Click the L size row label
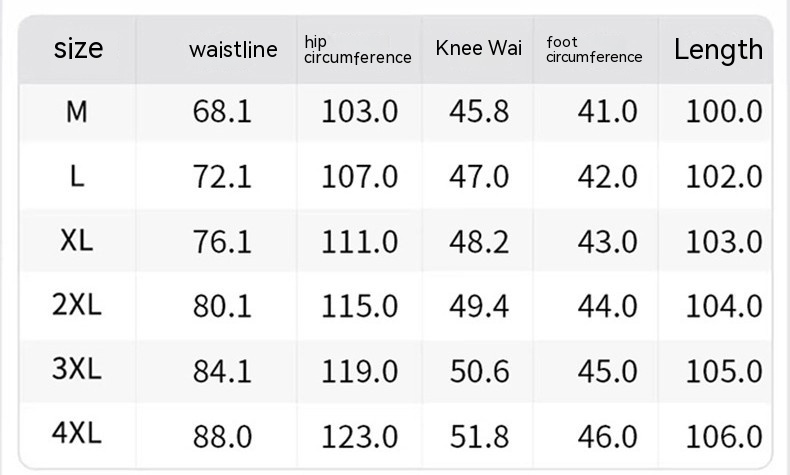 [77, 176]
